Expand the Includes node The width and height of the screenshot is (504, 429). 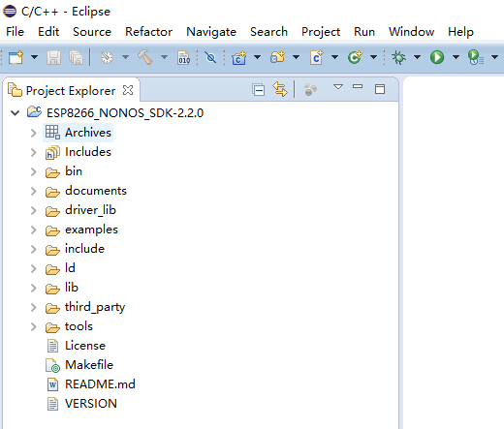[x=34, y=152]
